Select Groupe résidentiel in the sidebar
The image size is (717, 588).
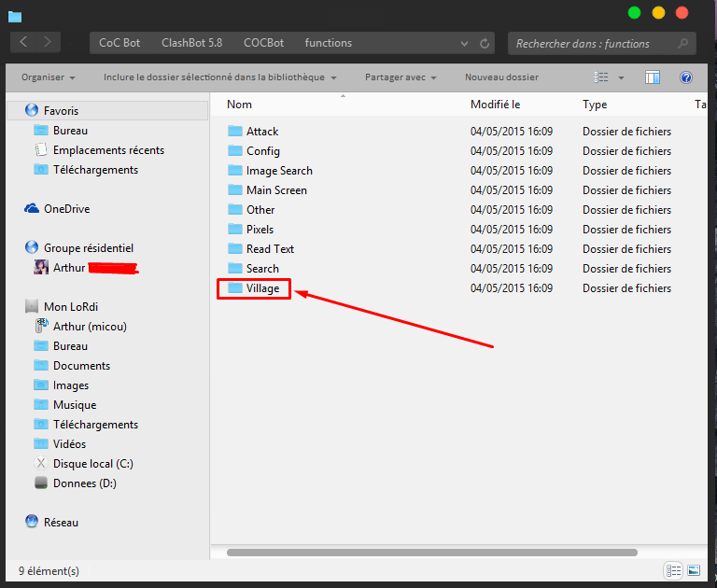(79, 248)
